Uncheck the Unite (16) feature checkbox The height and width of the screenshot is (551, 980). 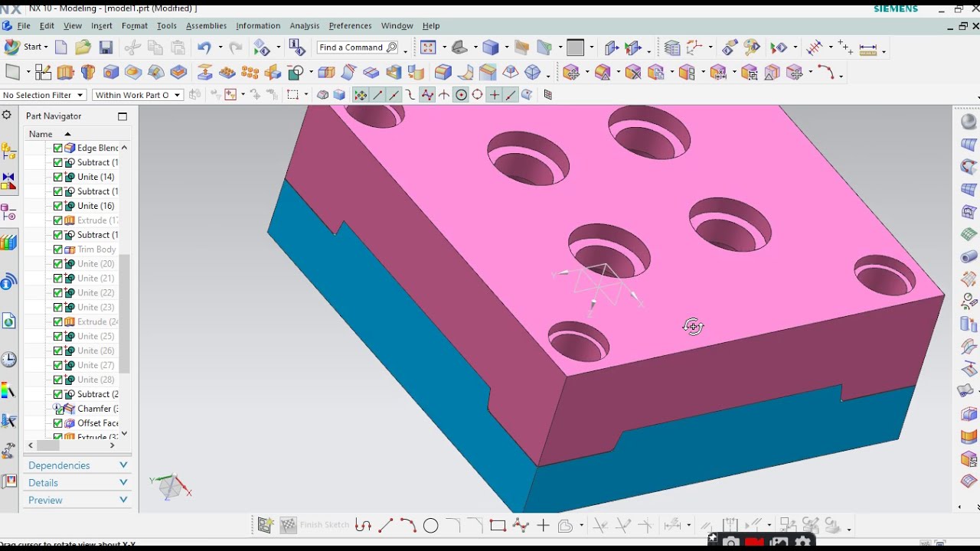click(58, 206)
